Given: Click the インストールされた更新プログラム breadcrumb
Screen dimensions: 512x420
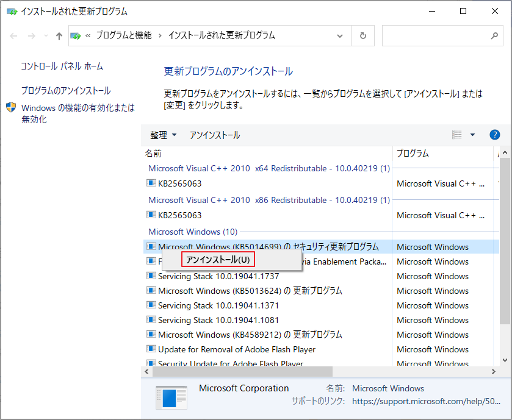Looking at the screenshot, I should [x=222, y=35].
